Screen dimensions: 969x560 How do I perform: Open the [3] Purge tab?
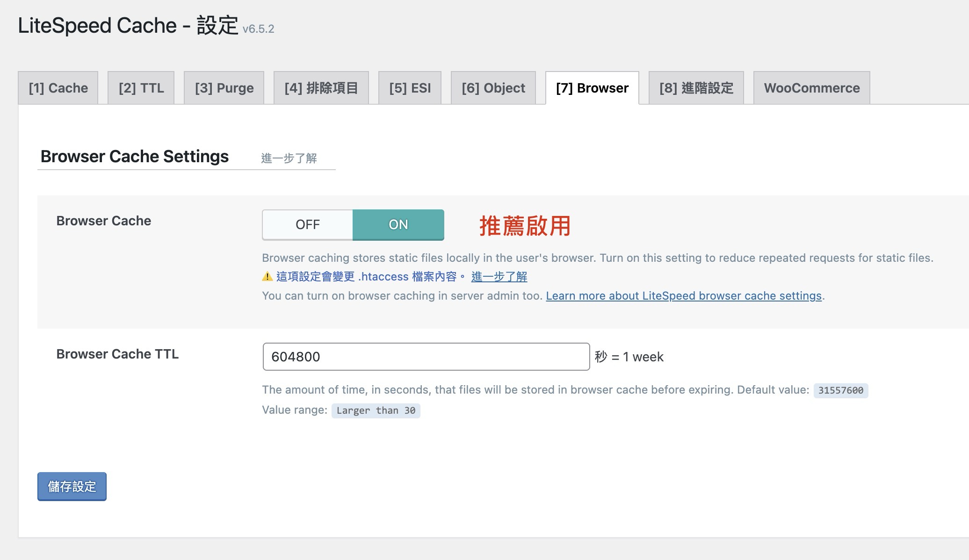(x=224, y=88)
